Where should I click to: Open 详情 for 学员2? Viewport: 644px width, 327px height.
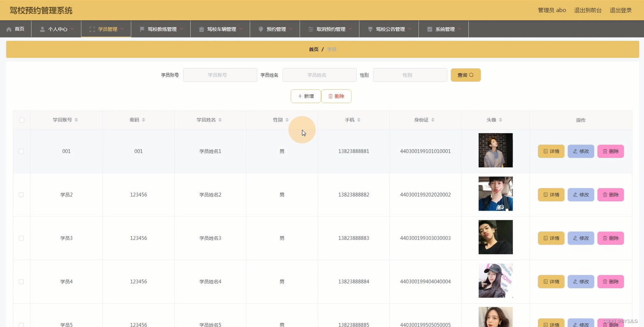tap(551, 195)
